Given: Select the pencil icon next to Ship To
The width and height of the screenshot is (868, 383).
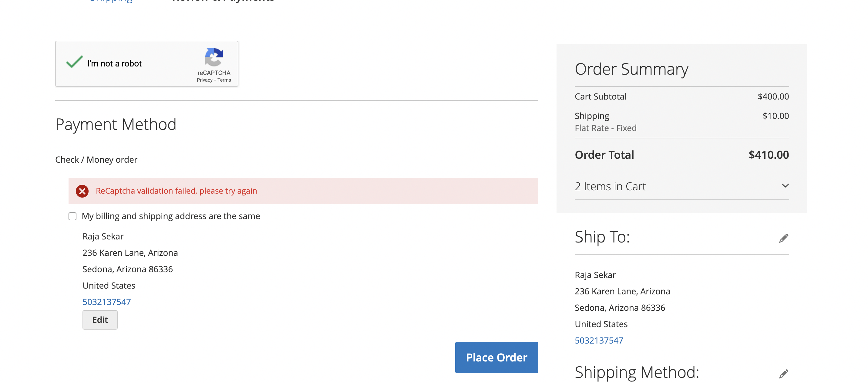Looking at the screenshot, I should [x=783, y=238].
